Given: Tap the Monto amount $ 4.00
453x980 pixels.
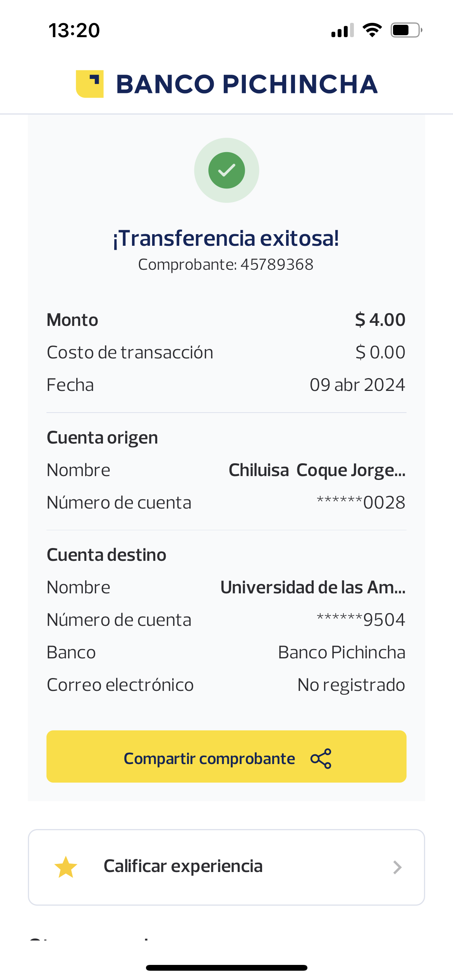Looking at the screenshot, I should (x=380, y=320).
